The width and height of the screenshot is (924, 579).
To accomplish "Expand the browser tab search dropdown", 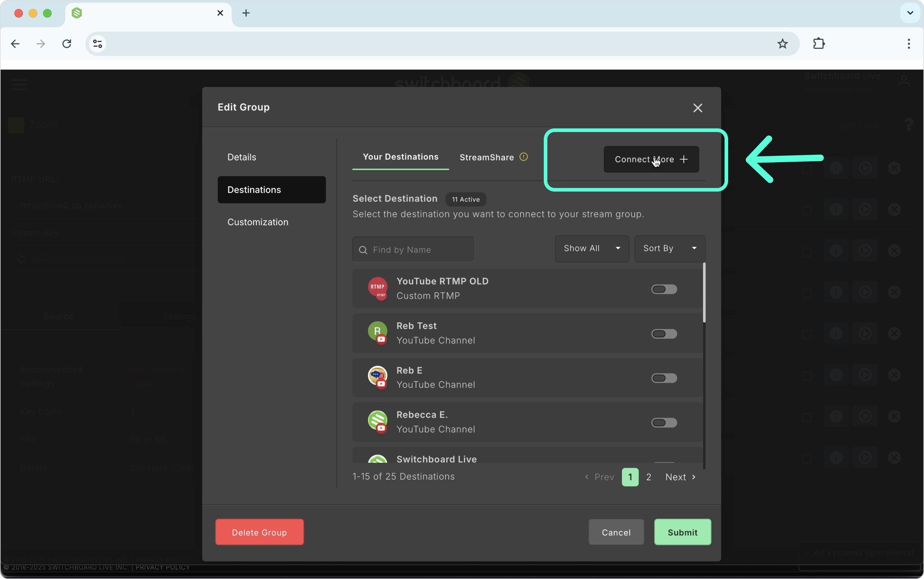I will (910, 13).
